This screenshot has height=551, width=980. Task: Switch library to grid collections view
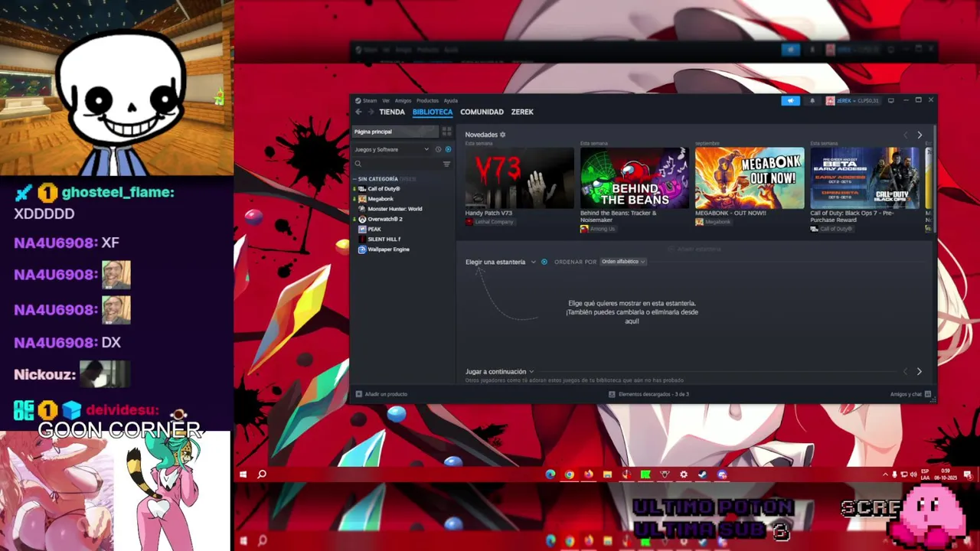click(x=446, y=132)
